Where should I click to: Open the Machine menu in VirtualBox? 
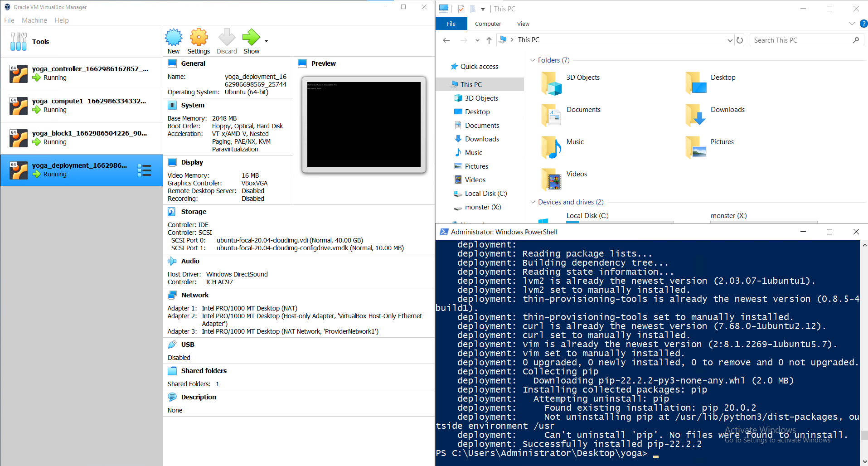pyautogui.click(x=34, y=20)
